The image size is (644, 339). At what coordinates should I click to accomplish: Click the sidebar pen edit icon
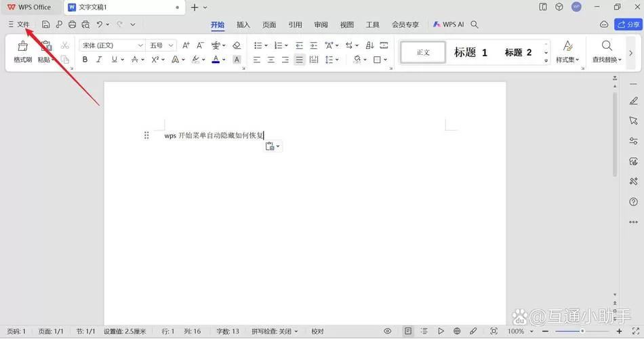tap(634, 100)
